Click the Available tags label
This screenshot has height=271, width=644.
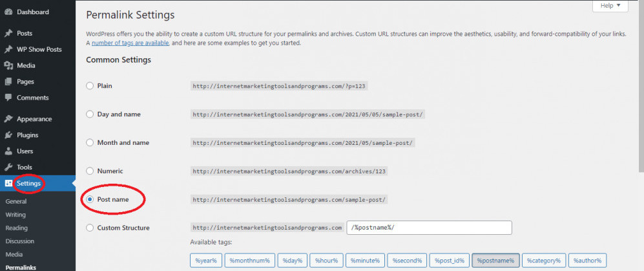(211, 242)
